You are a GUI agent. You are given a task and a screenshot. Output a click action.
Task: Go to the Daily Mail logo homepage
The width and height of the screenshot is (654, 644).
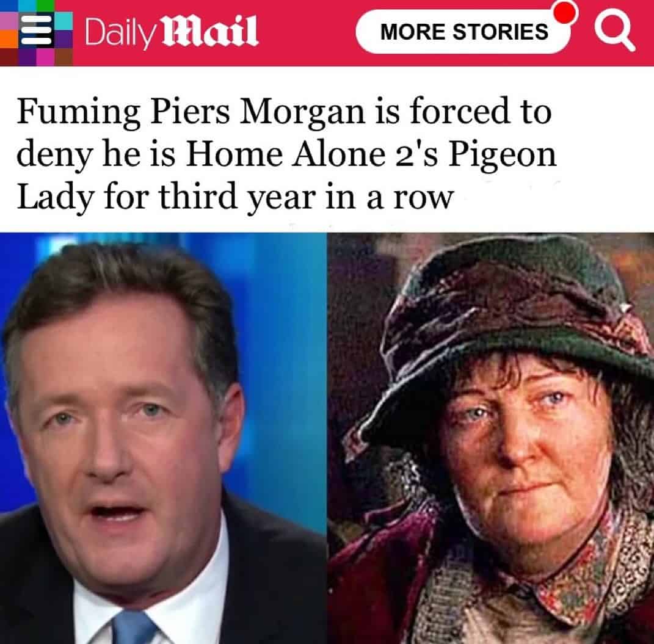click(172, 32)
